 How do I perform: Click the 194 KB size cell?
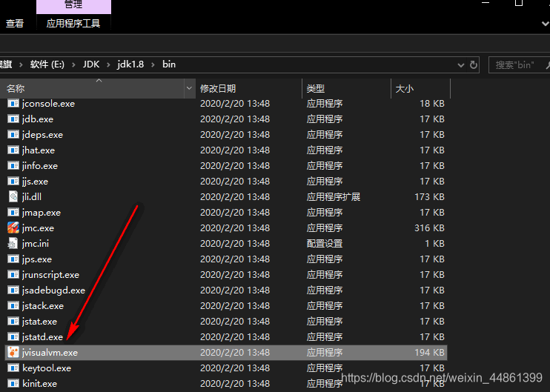click(429, 353)
